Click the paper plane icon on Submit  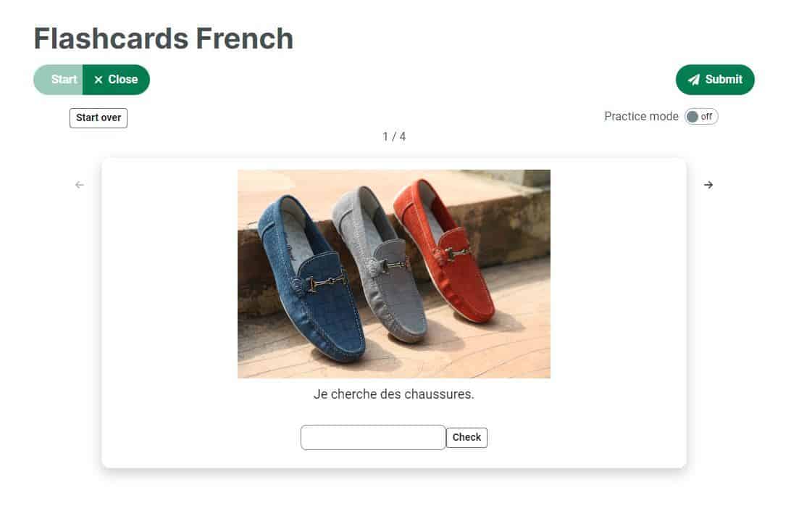693,80
